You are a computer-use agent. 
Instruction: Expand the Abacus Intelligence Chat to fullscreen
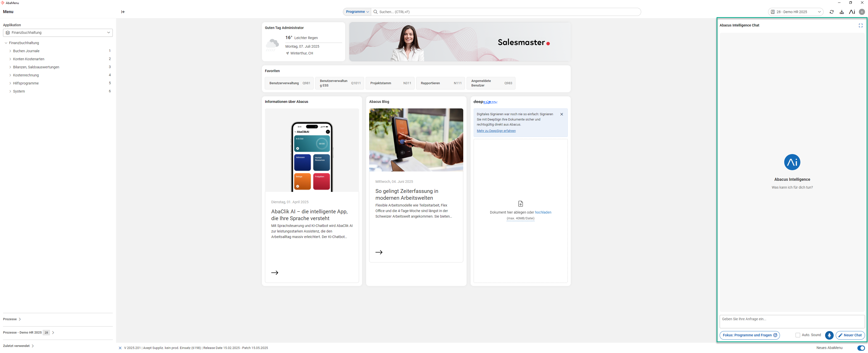[x=860, y=25]
